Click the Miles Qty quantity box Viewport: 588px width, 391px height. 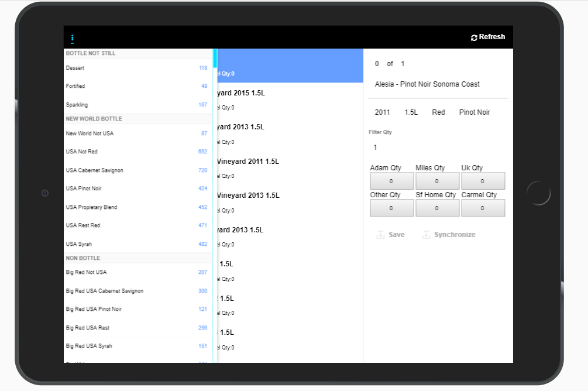(x=437, y=181)
